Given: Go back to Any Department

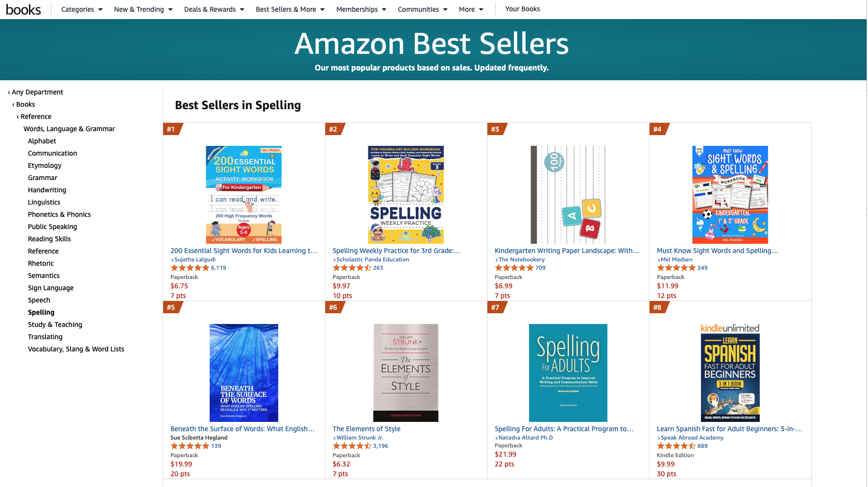Looking at the screenshot, I should coord(37,92).
